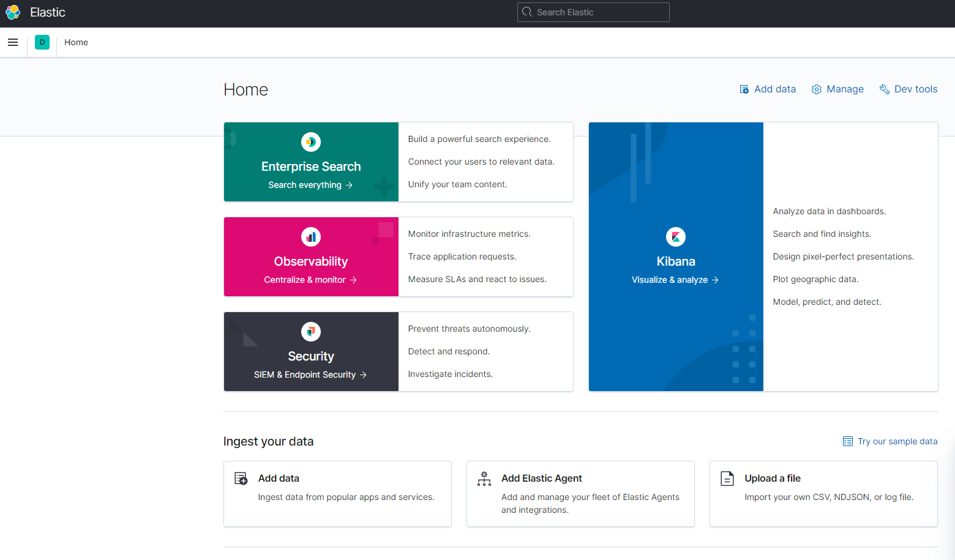
Task: Click 'Measure SLAs and react to issues.' text
Action: click(478, 279)
